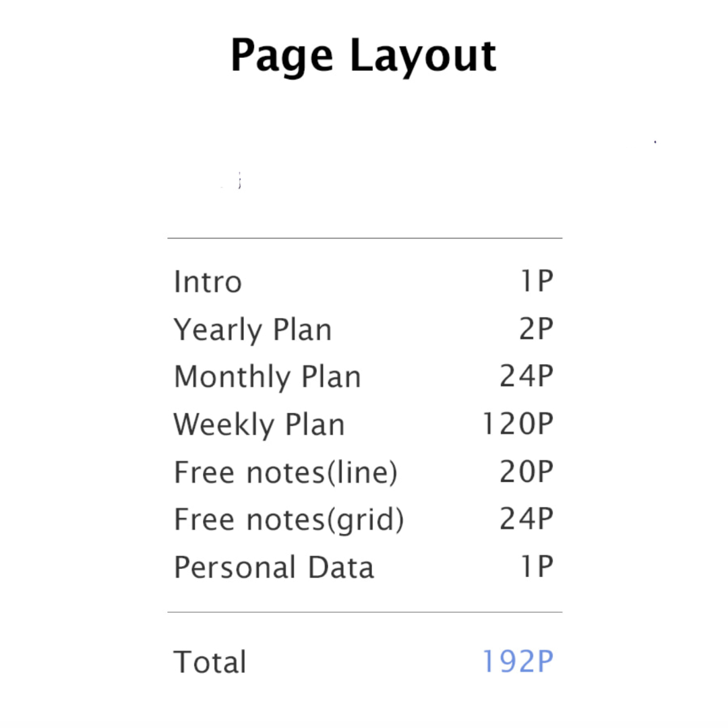Image resolution: width=728 pixels, height=728 pixels.
Task: Click the Weekly Plan label
Action: click(x=259, y=425)
